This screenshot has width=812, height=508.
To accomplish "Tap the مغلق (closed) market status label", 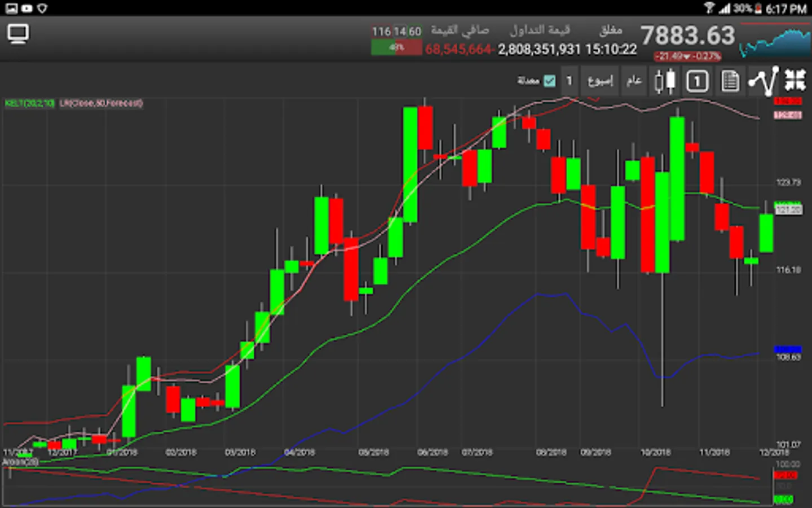I will pos(611,29).
